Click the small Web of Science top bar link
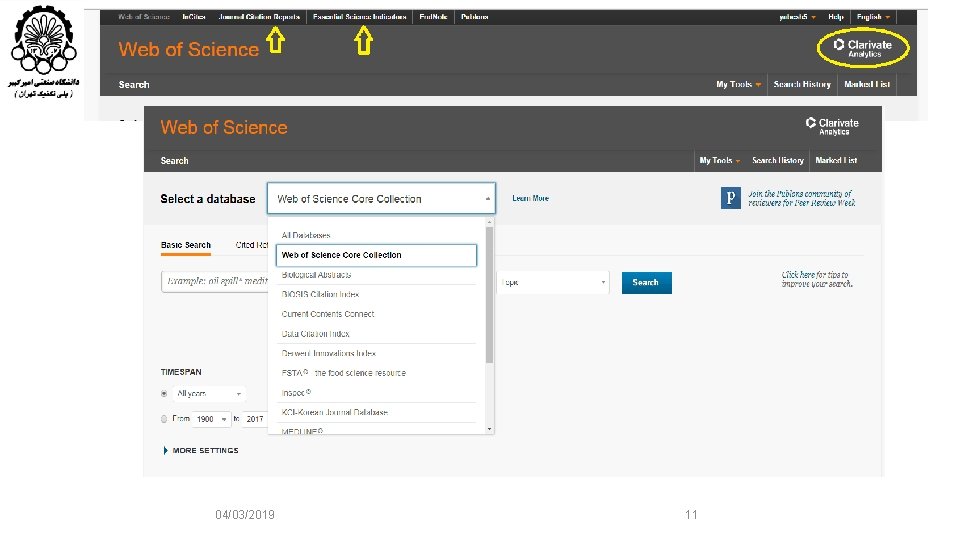 pyautogui.click(x=144, y=17)
